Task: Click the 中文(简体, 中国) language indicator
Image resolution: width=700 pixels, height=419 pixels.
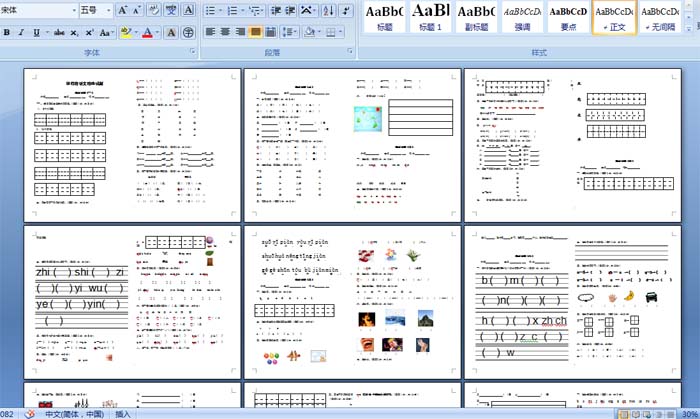Action: (x=74, y=414)
